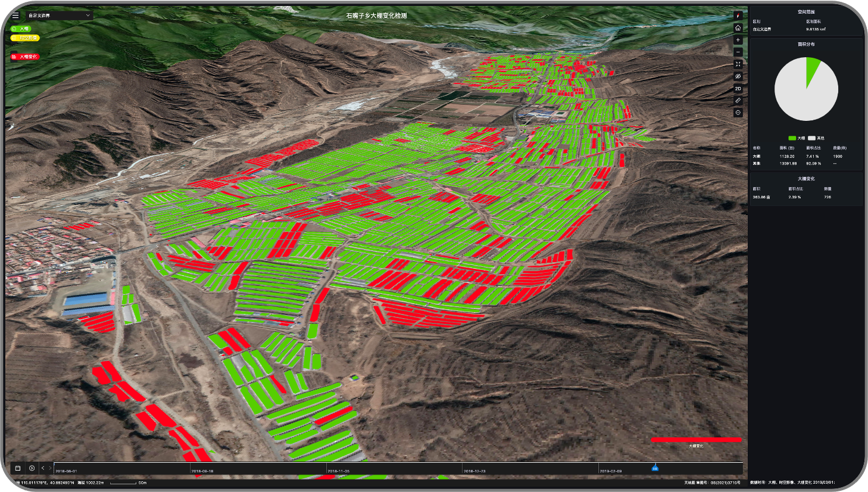
Task: Click the crossed-eye visibility icon
Action: (738, 76)
